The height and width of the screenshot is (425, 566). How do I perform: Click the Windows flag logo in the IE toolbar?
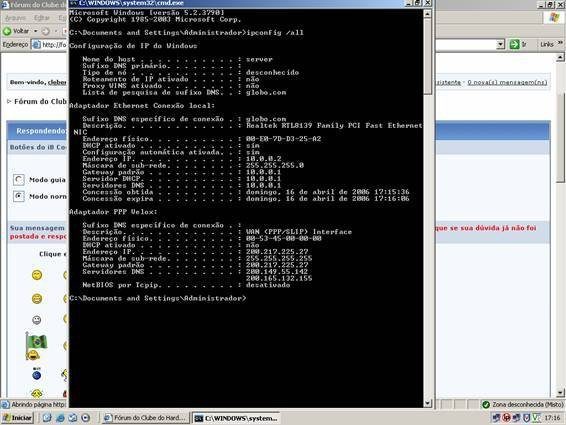553,18
